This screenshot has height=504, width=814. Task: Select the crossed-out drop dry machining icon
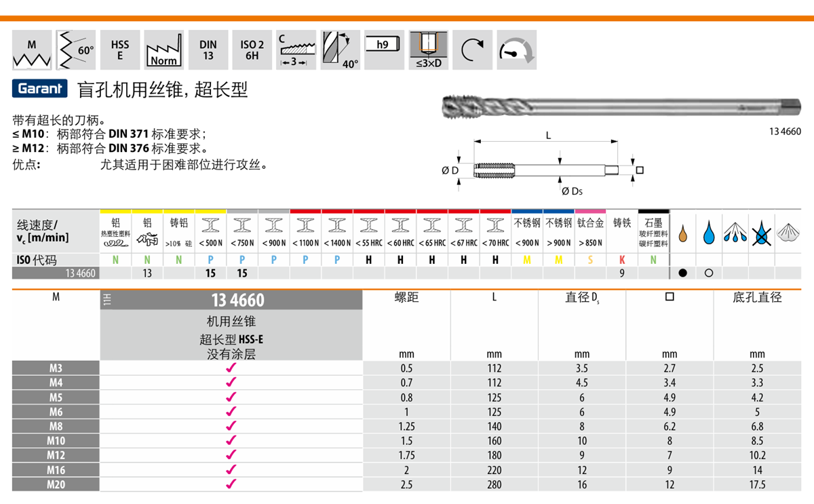(762, 232)
